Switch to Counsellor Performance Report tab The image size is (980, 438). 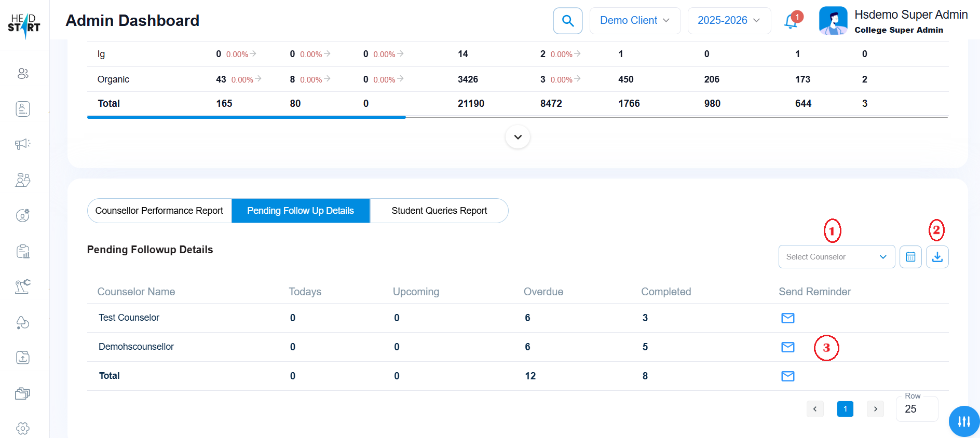159,211
